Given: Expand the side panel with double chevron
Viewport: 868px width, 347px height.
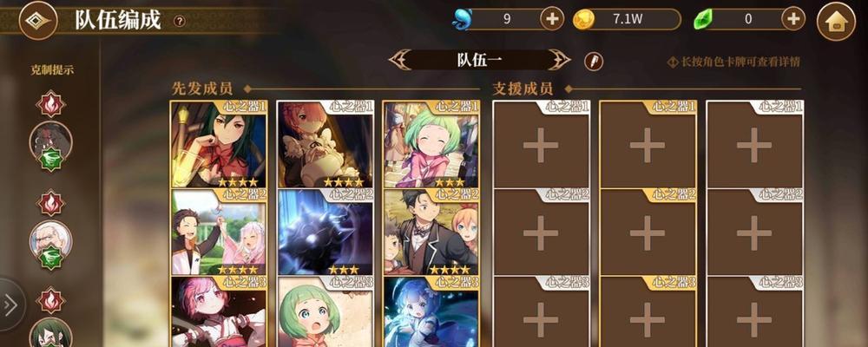Looking at the screenshot, I should pos(10,305).
